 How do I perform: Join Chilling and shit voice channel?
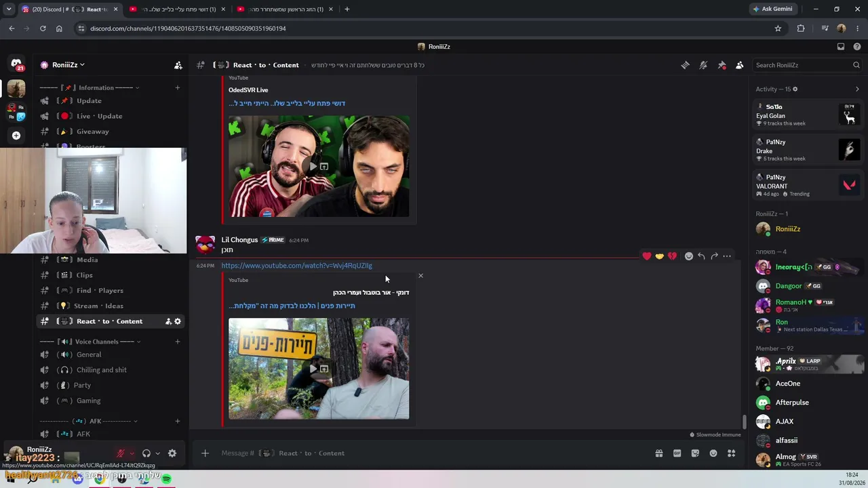pyautogui.click(x=111, y=370)
